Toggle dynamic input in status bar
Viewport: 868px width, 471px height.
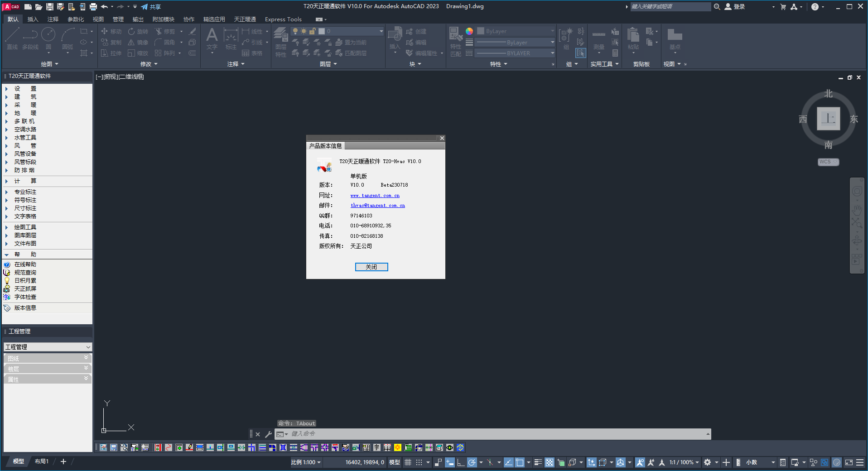point(450,462)
